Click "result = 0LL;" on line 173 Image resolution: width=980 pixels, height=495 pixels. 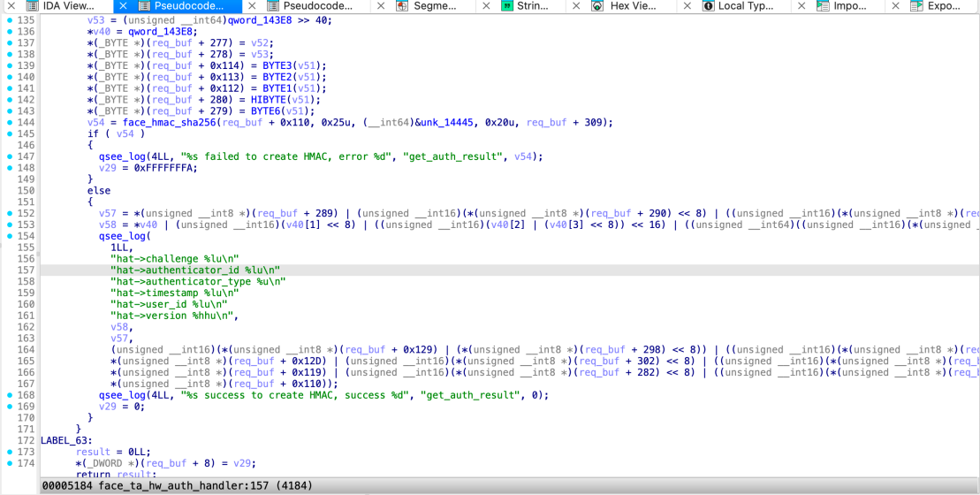pos(113,452)
